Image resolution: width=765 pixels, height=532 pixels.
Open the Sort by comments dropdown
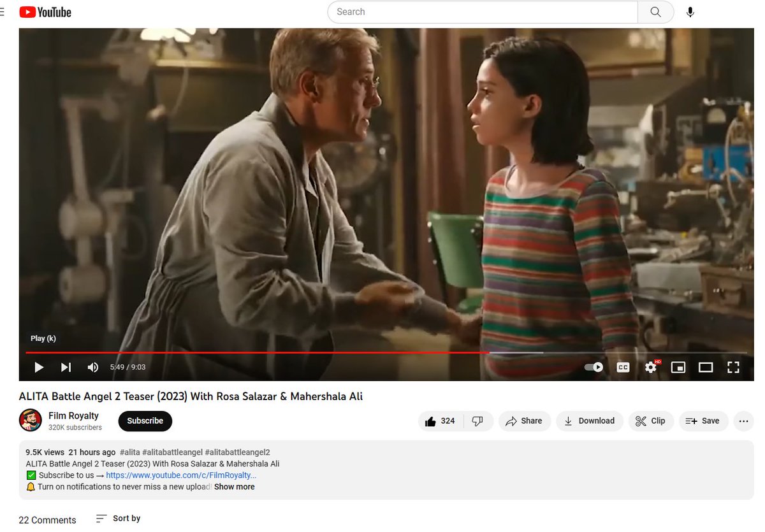coord(118,519)
